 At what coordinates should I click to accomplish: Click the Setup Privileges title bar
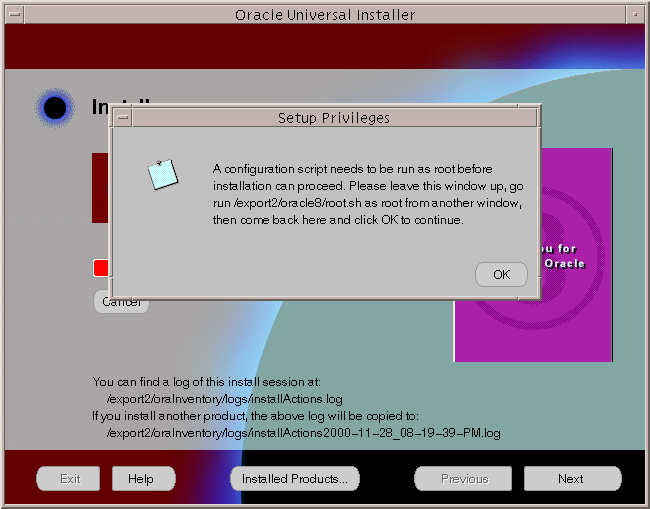(x=334, y=118)
